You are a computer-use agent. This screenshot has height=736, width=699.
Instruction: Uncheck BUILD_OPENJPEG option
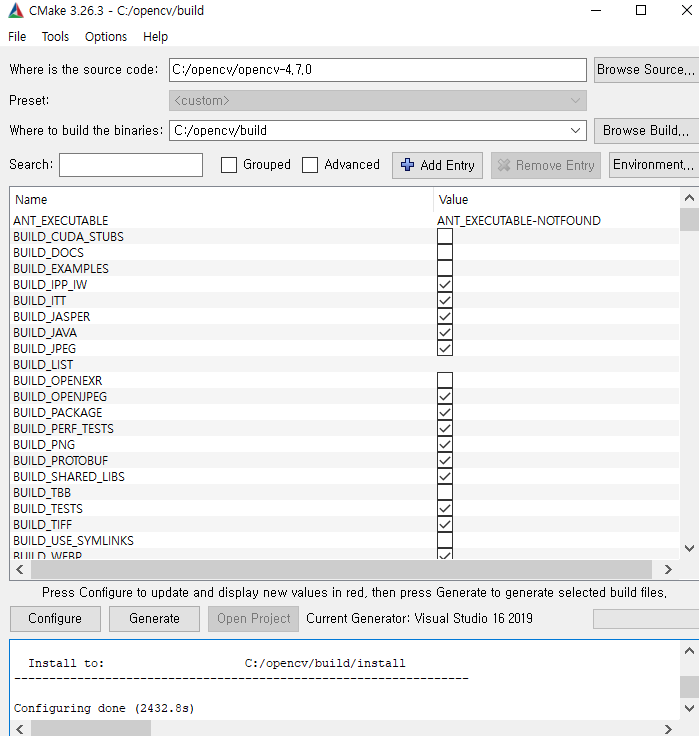[445, 396]
